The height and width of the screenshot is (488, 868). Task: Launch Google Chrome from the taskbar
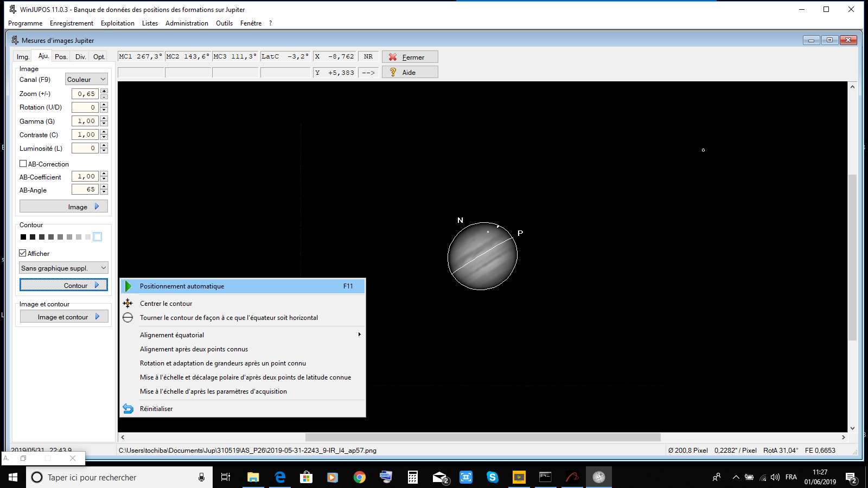[x=359, y=477]
